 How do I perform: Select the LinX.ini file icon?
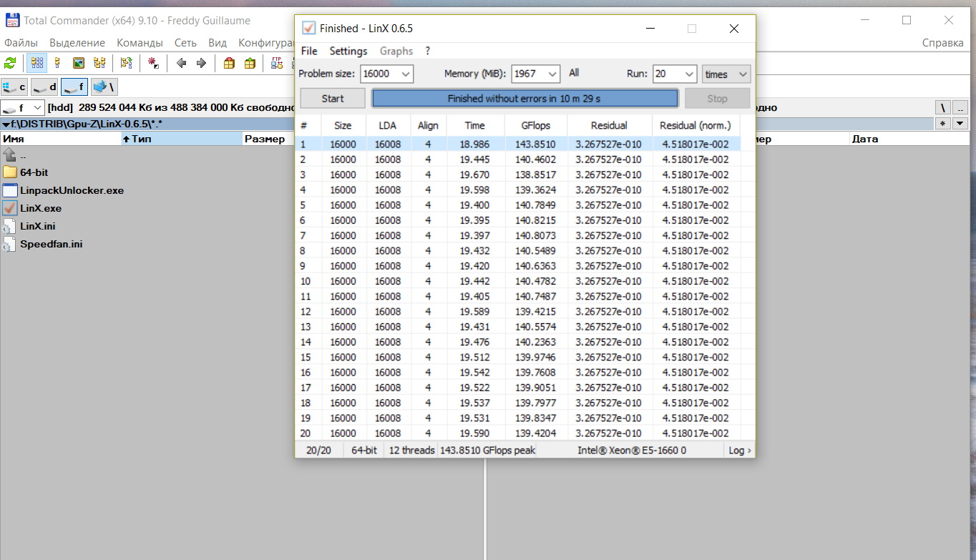pos(9,226)
